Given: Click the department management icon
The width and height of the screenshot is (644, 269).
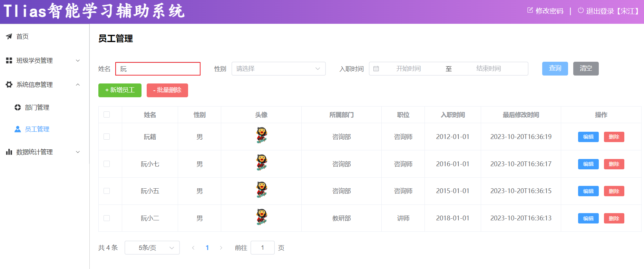Looking at the screenshot, I should coord(18,107).
